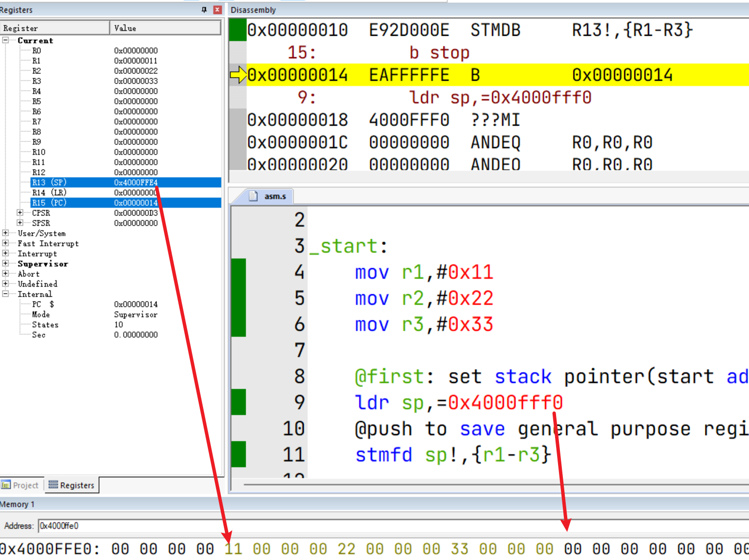
Task: Click the _start label on line 3
Action: 348,246
